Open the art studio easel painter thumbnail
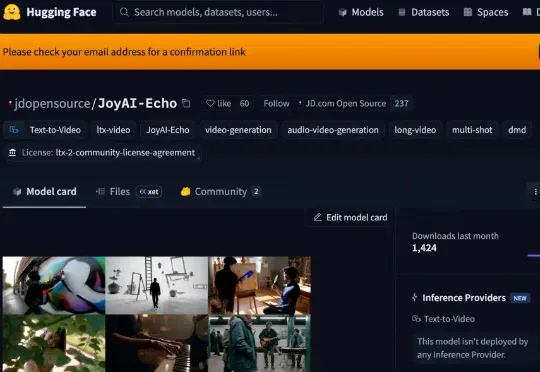540x372 pixels. tap(259, 285)
